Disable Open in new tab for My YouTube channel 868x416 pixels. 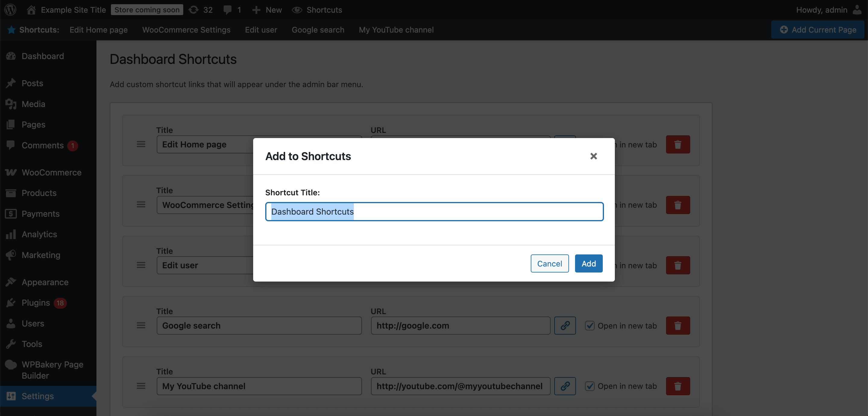coord(590,386)
